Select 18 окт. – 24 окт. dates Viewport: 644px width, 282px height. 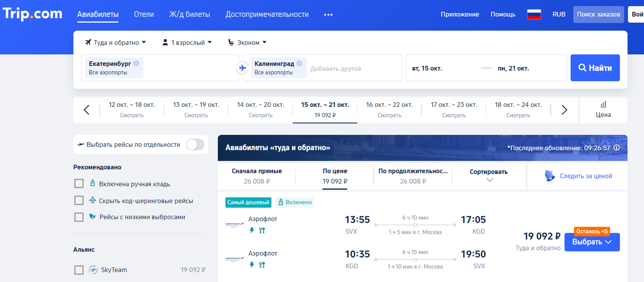518,110
